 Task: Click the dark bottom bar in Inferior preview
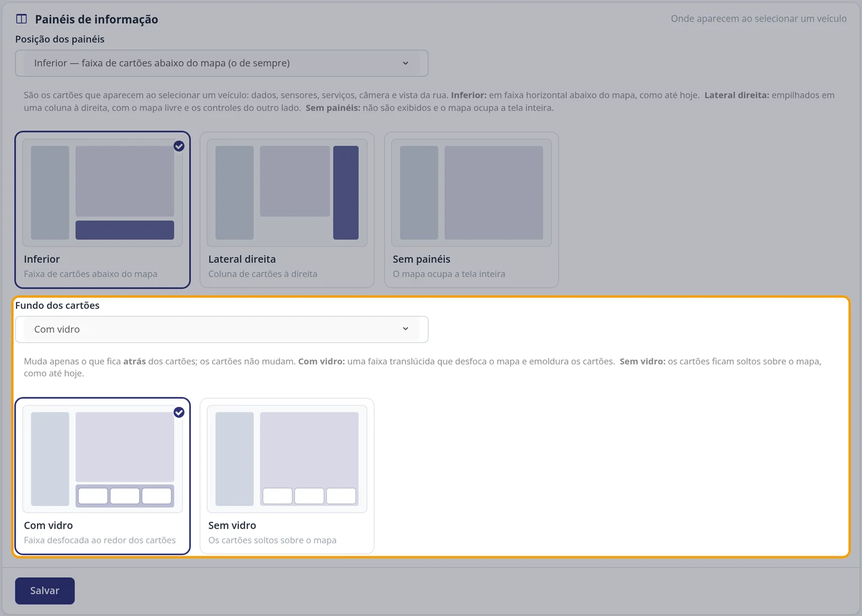[125, 230]
